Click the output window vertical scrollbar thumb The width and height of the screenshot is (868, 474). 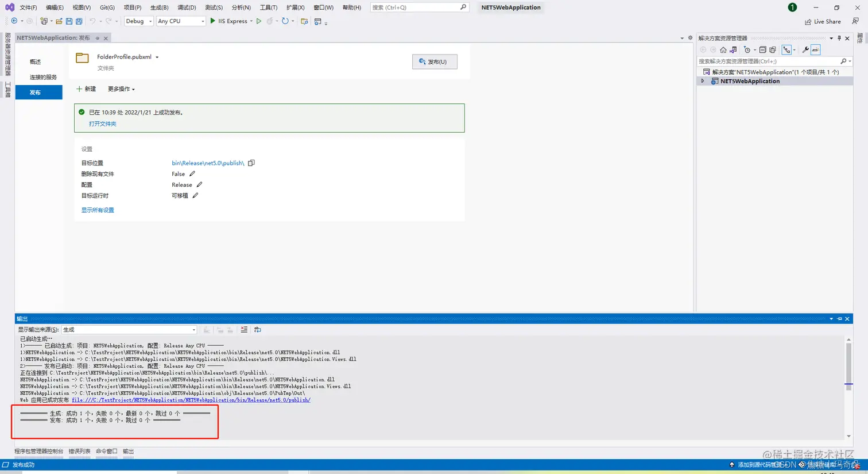click(x=848, y=367)
